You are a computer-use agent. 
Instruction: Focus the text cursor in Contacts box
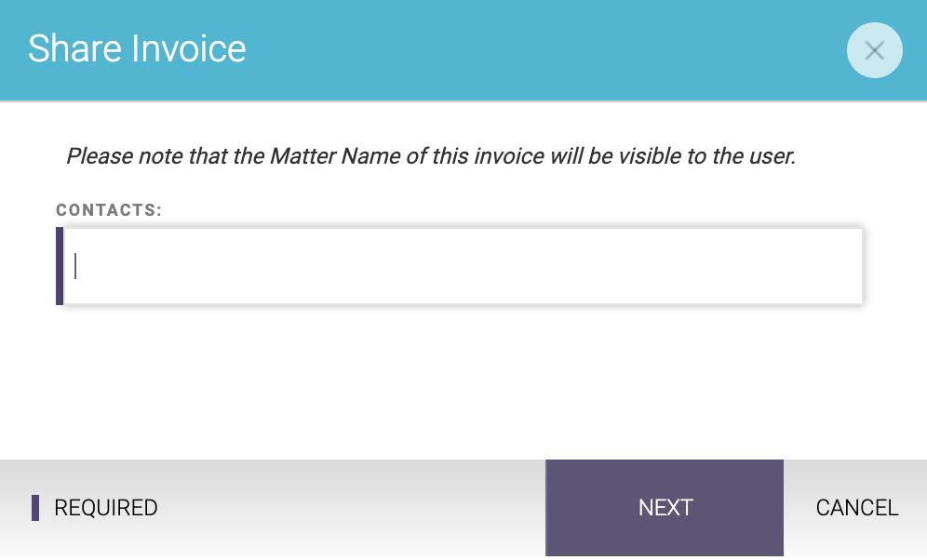coord(75,266)
